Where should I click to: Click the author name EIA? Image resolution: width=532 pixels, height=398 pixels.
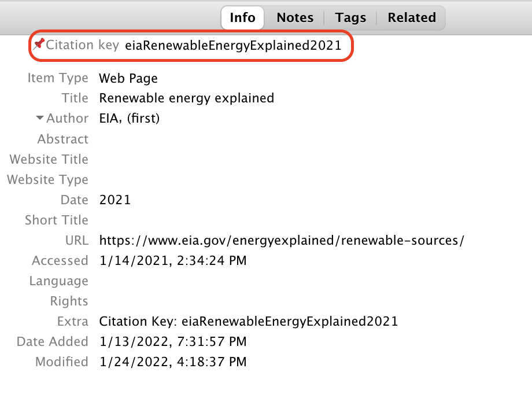coord(108,118)
